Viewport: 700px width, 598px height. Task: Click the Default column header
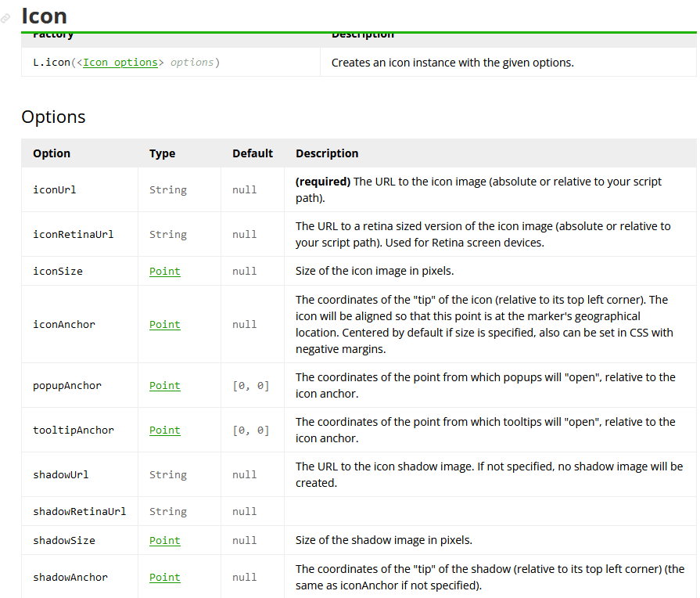click(x=253, y=153)
